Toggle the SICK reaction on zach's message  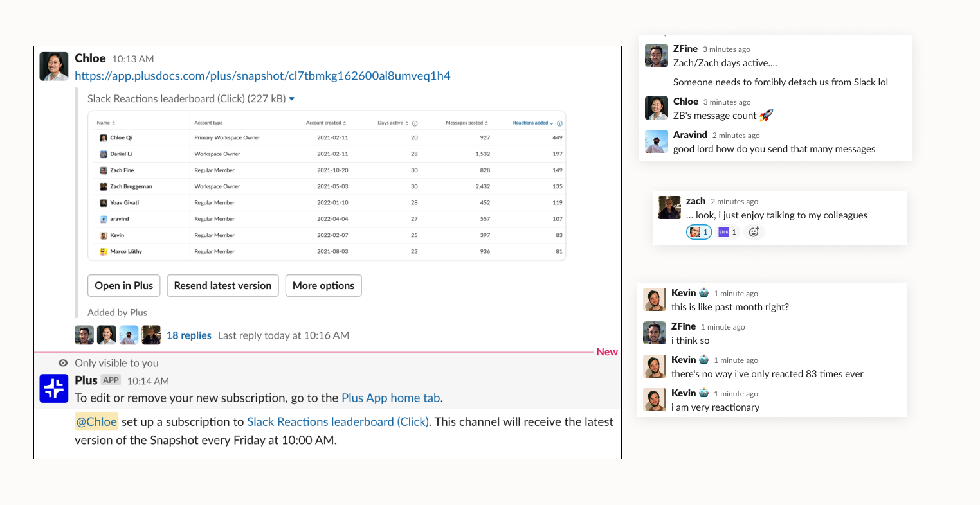(727, 232)
